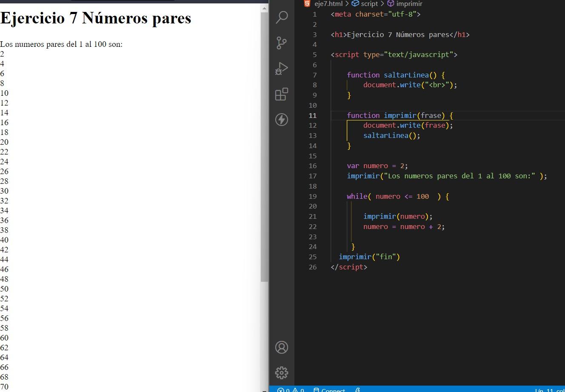Click the meta charset tag on line 1
The width and height of the screenshot is (565, 392).
click(376, 14)
